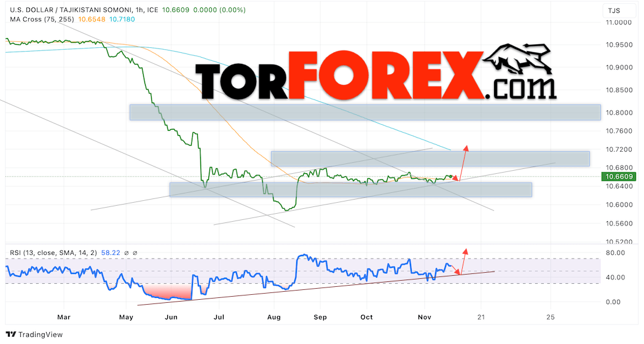The image size is (644, 344).
Task: Click the green last-price dot on chart
Action: click(452, 177)
